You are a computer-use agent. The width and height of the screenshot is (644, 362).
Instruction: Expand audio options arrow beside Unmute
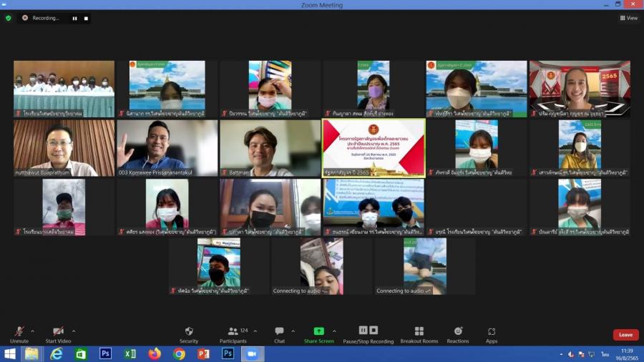[33, 331]
